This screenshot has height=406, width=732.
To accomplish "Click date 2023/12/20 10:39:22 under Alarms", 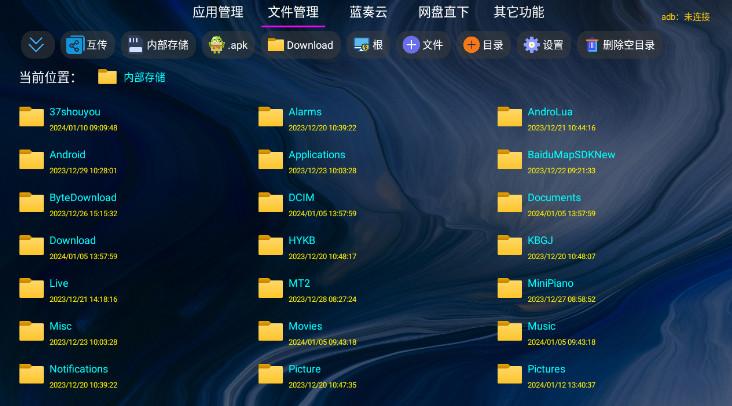I will pyautogui.click(x=323, y=128).
